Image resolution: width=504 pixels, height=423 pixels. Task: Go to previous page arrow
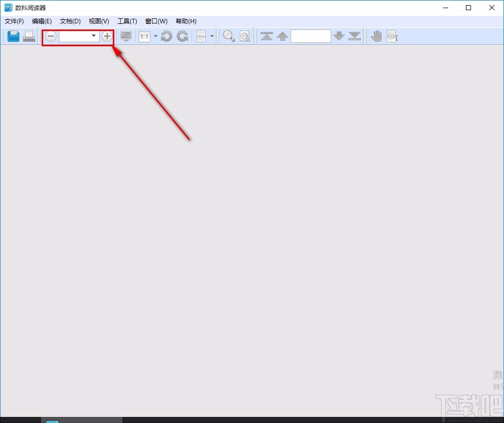click(x=282, y=36)
